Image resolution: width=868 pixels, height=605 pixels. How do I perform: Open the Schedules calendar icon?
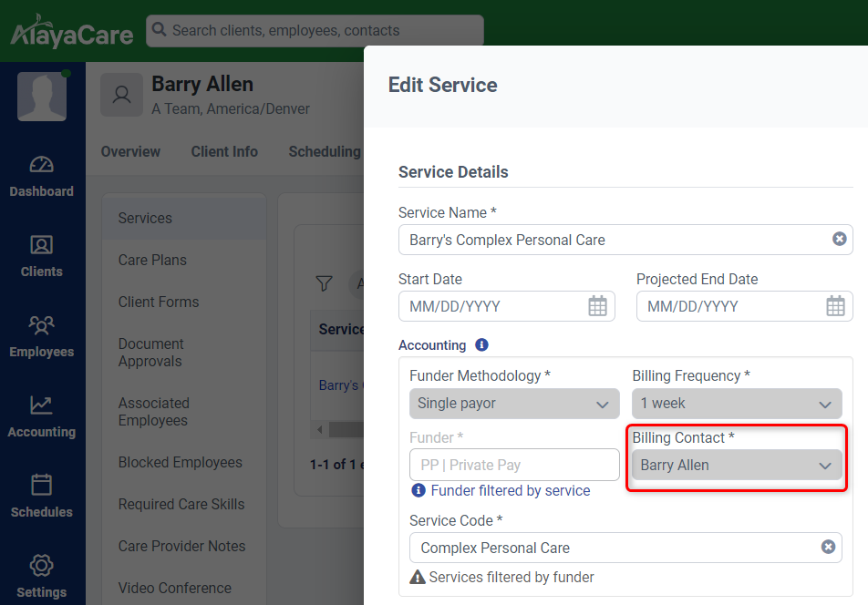42,487
